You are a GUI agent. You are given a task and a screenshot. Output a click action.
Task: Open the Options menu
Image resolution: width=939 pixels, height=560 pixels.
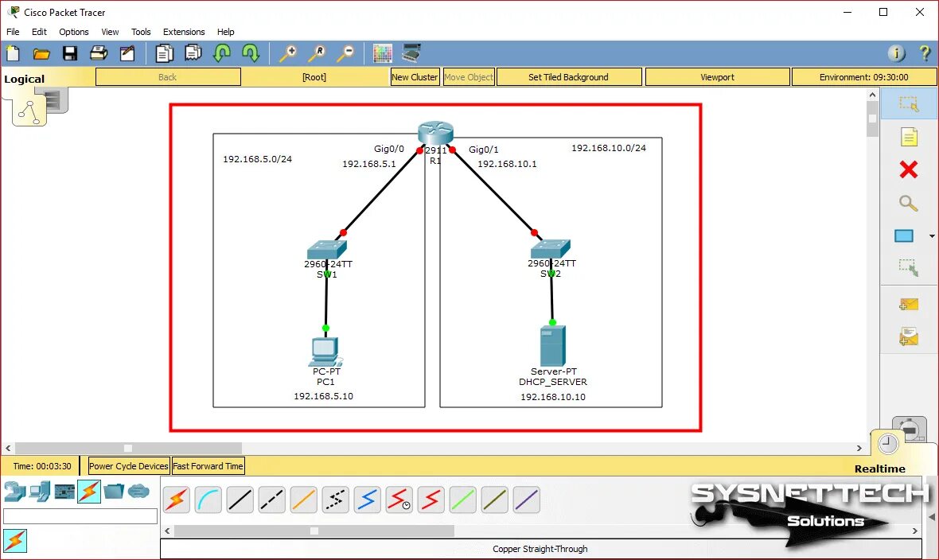(x=74, y=32)
